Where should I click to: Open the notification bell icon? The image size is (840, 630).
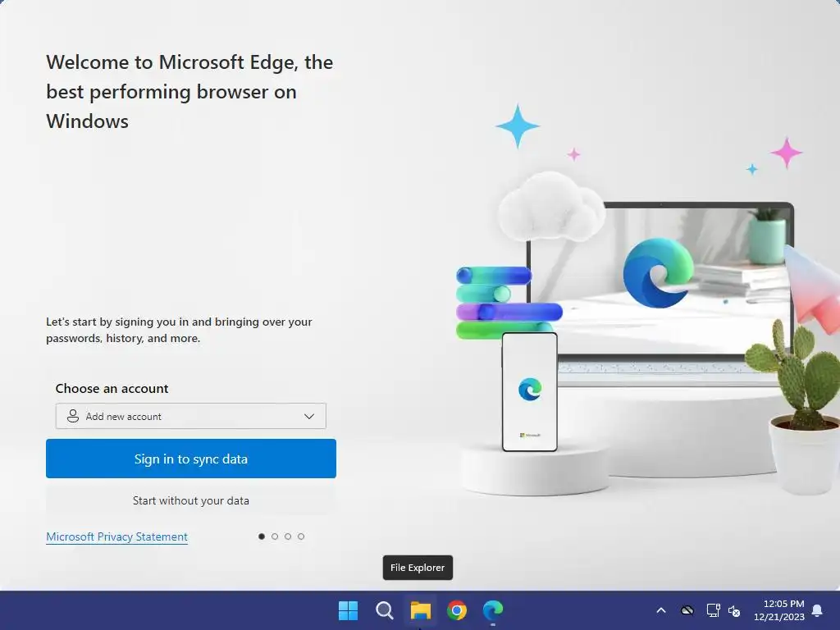click(818, 610)
